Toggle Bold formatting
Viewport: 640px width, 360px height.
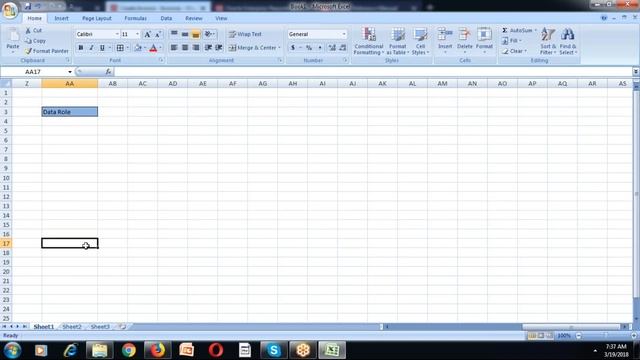[x=81, y=48]
